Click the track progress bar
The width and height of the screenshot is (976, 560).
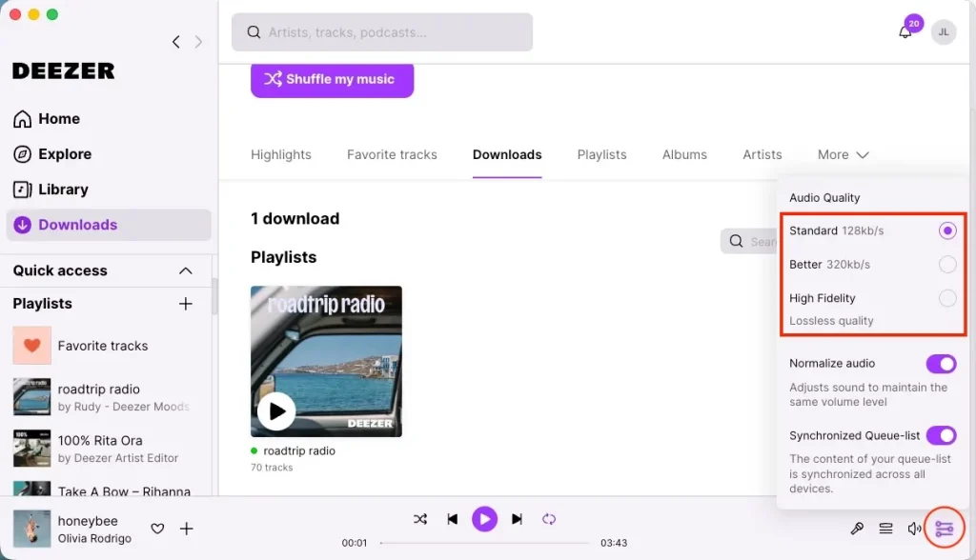tap(485, 543)
